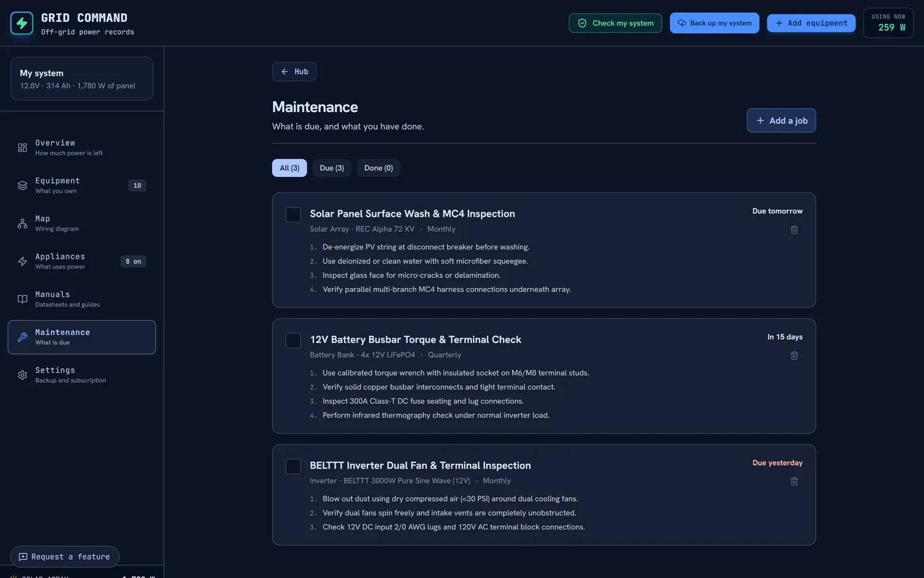
Task: Click the Add a job button
Action: click(781, 120)
